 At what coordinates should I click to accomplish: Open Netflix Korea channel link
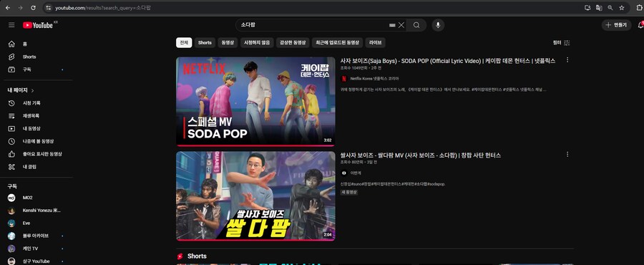coord(374,79)
